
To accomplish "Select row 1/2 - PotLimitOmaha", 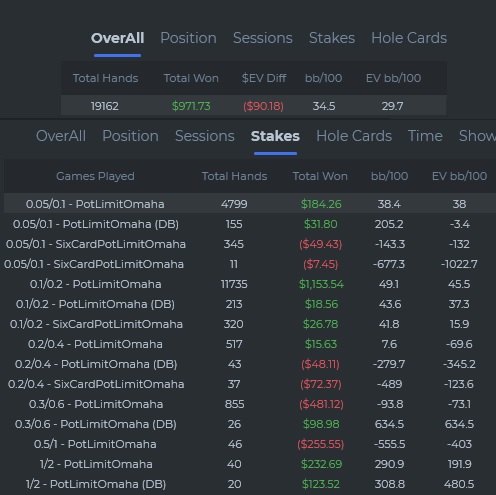I will [x=250, y=464].
